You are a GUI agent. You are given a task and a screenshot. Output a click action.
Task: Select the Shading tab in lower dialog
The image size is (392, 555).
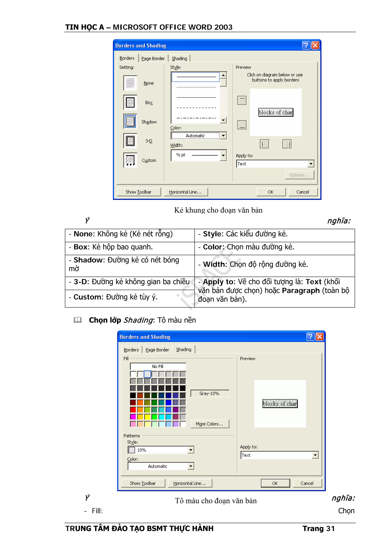tap(184, 350)
